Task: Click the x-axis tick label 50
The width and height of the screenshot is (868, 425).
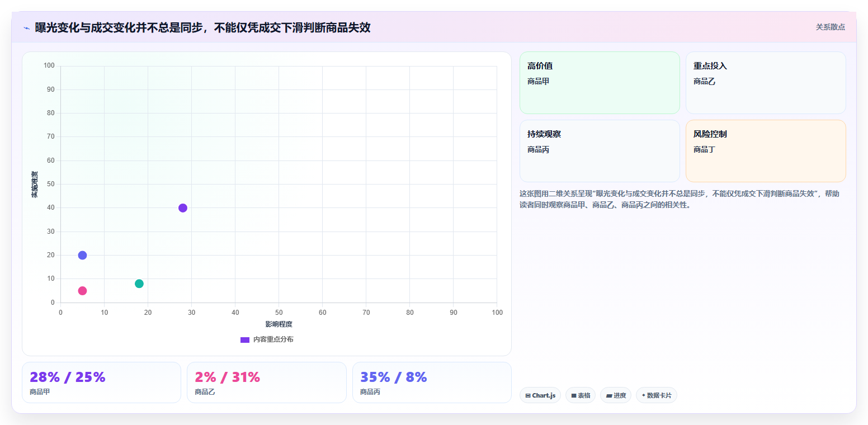Action: point(279,312)
